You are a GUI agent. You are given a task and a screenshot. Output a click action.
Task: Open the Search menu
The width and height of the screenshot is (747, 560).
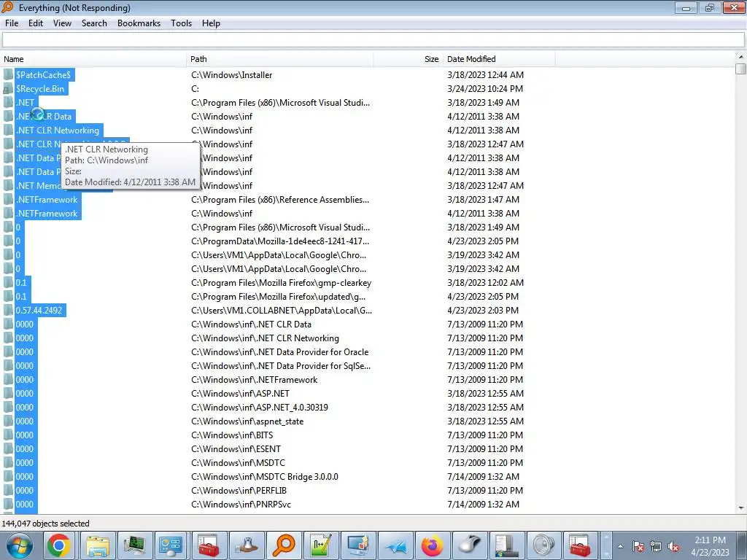(94, 23)
